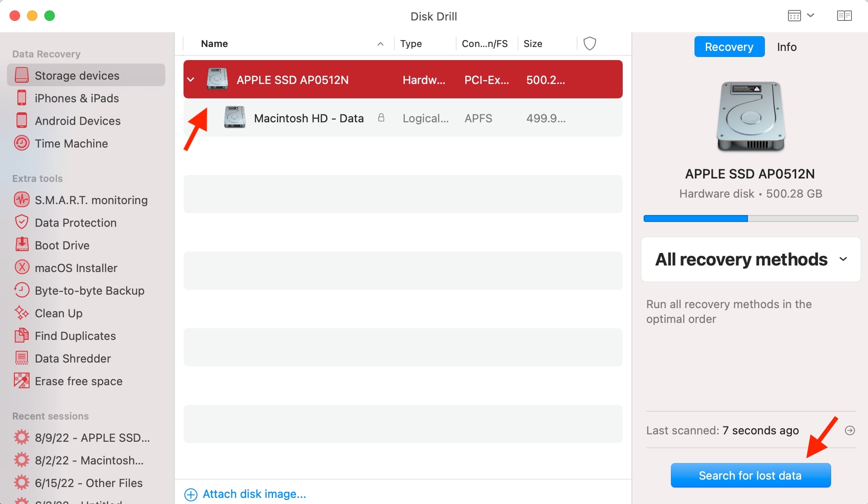Open macOS Installer tool

coord(76,268)
